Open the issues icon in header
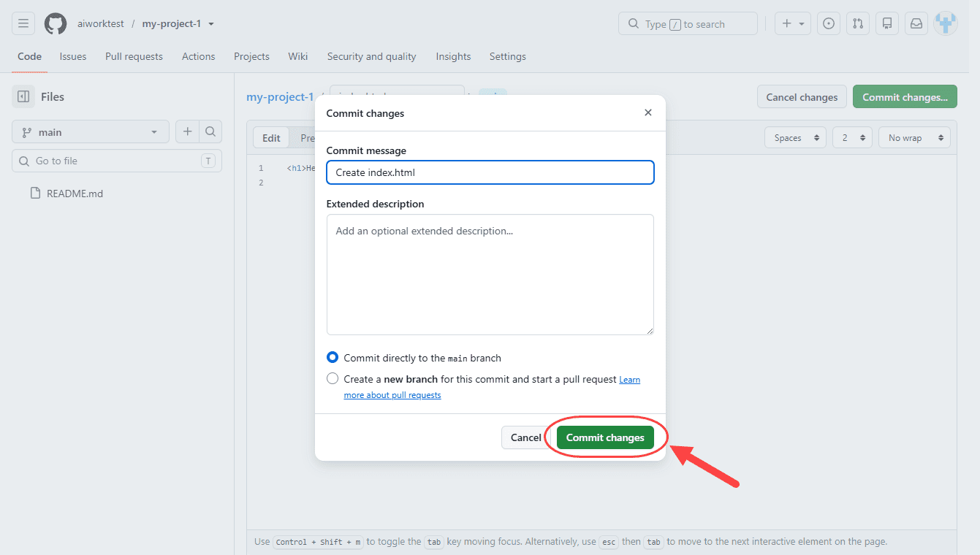Image resolution: width=980 pixels, height=555 pixels. [x=828, y=23]
